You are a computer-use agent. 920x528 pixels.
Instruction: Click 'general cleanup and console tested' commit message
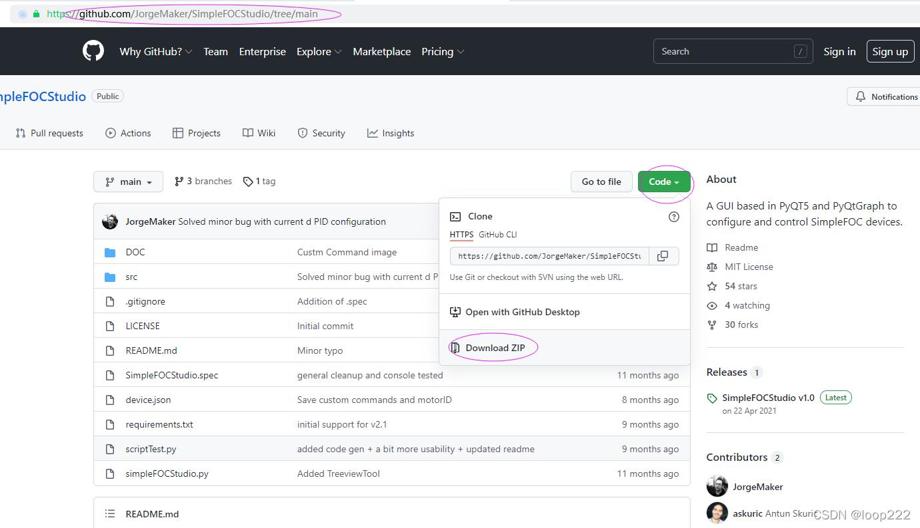pos(370,375)
